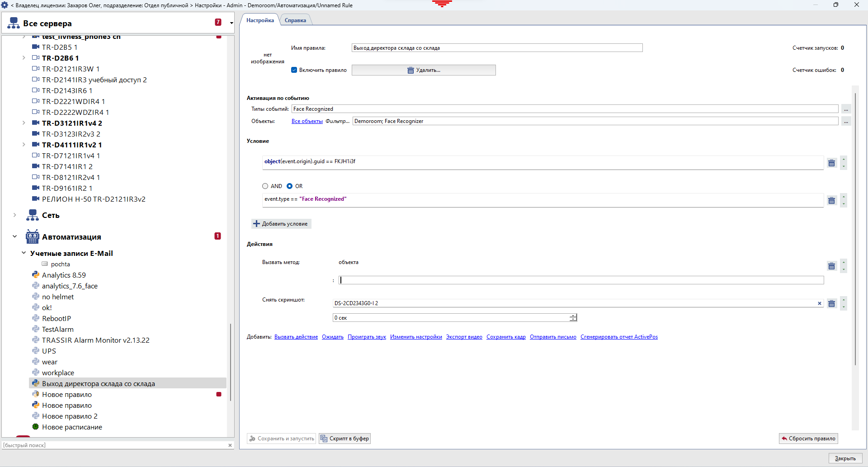Viewport: 868px width, 467px height.
Task: Enable the Включить правило checkbox
Action: (294, 70)
